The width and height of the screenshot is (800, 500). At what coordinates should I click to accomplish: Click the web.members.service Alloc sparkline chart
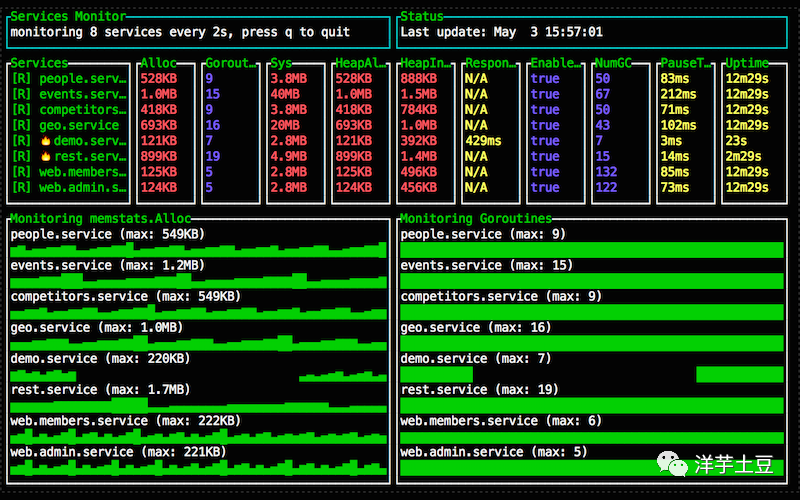click(198, 436)
